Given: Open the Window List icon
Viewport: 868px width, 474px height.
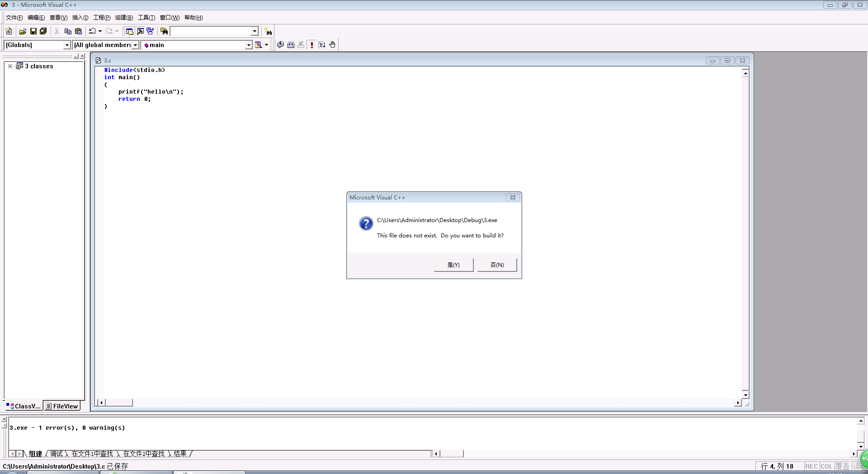Looking at the screenshot, I should click(x=150, y=31).
